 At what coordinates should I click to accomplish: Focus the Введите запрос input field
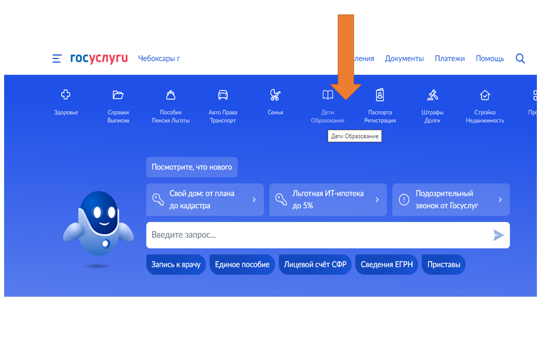[x=328, y=235]
